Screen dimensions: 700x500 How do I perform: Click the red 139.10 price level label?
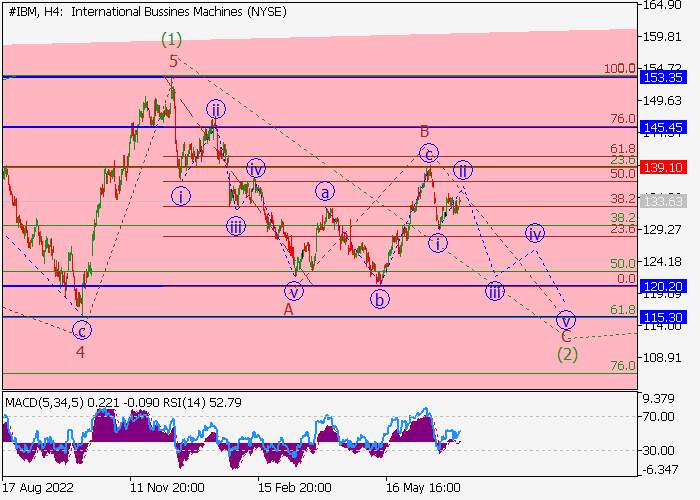pyautogui.click(x=663, y=167)
